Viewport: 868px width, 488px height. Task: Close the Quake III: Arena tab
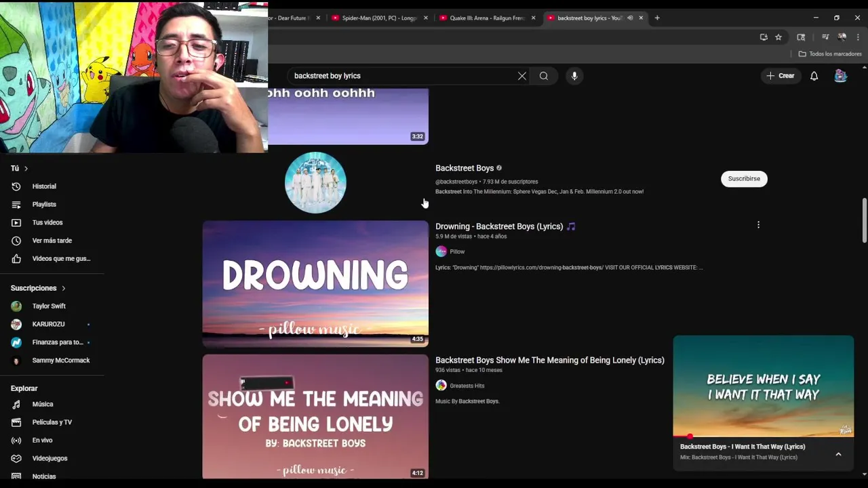point(533,18)
